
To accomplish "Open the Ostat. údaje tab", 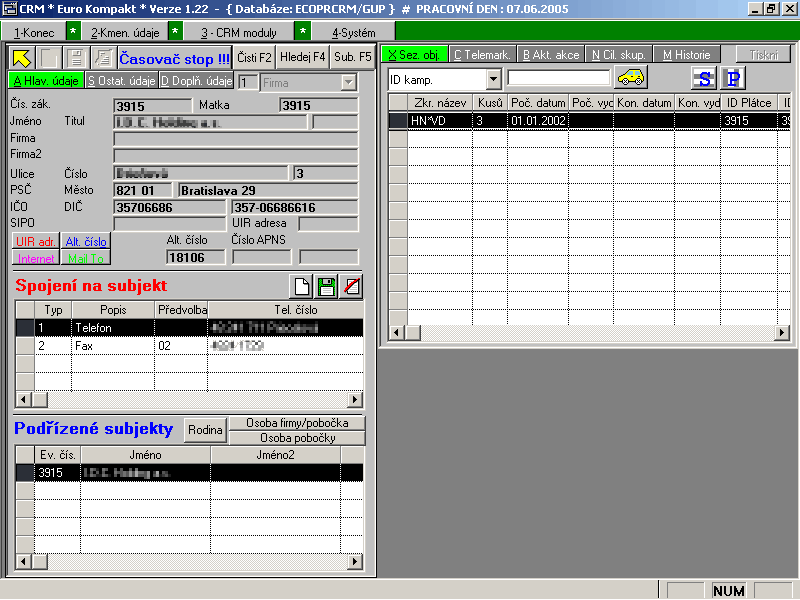I will 120,80.
